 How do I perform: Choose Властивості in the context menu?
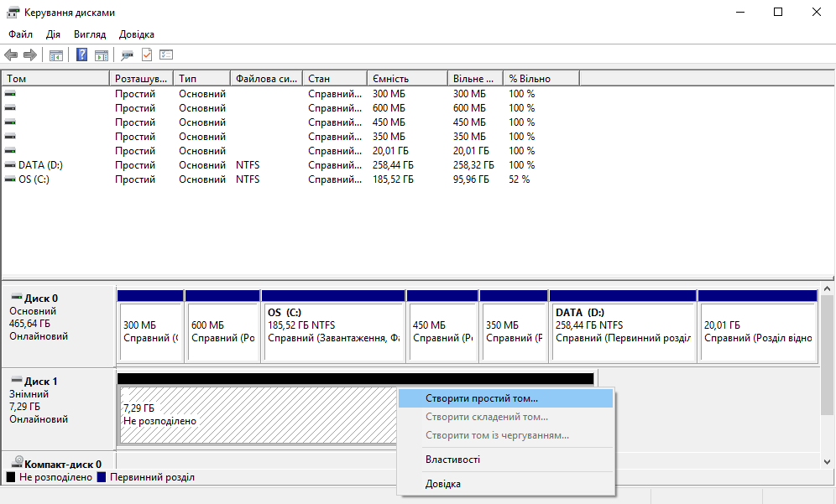coord(452,460)
